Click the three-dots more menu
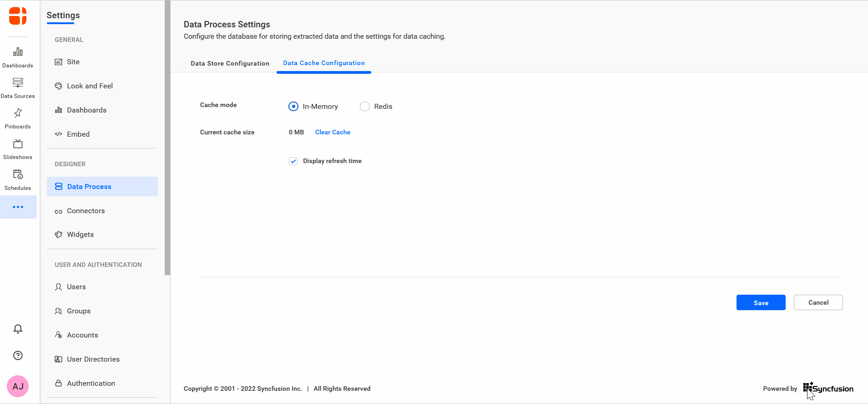This screenshot has height=404, width=868. point(18,207)
